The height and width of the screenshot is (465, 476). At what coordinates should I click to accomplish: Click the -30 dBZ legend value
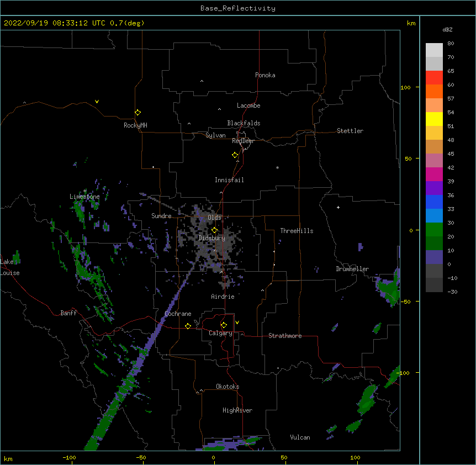pos(452,292)
